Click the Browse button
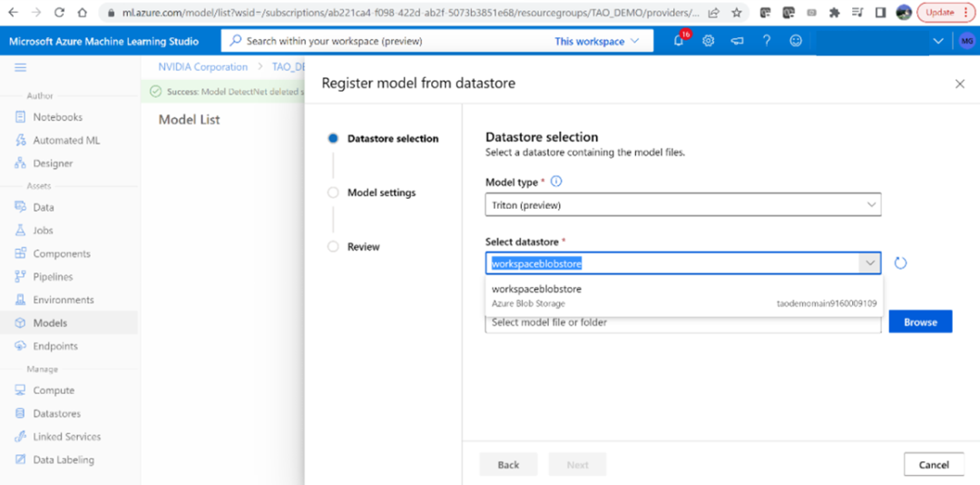Screen dimensions: 980x485 tap(920, 322)
